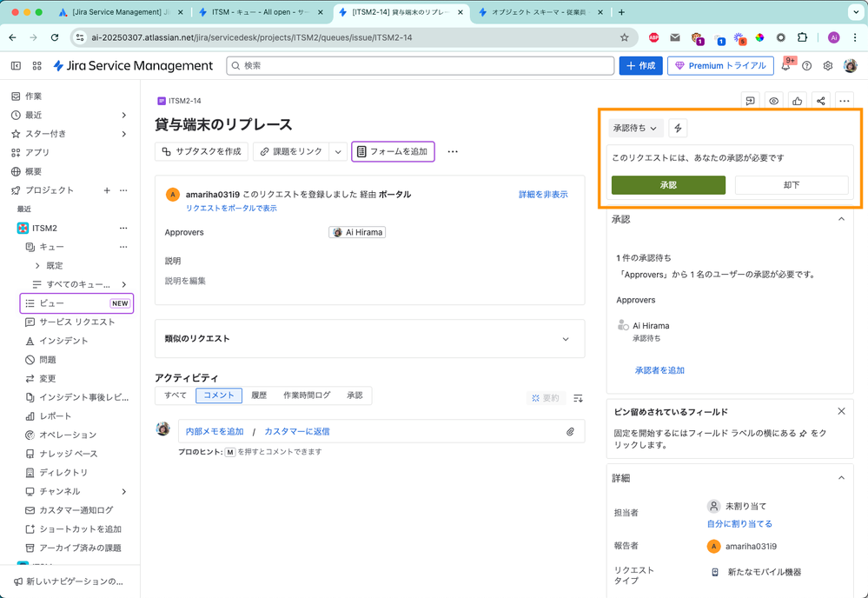868x598 pixels.
Task: Collapse the 詳細 panel chevron
Action: coord(841,477)
